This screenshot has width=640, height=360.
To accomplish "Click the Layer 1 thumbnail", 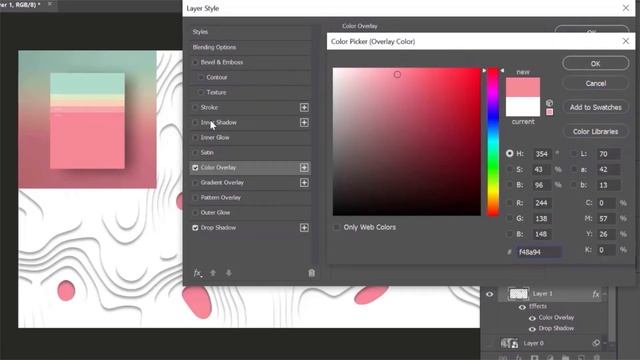I will click(518, 294).
